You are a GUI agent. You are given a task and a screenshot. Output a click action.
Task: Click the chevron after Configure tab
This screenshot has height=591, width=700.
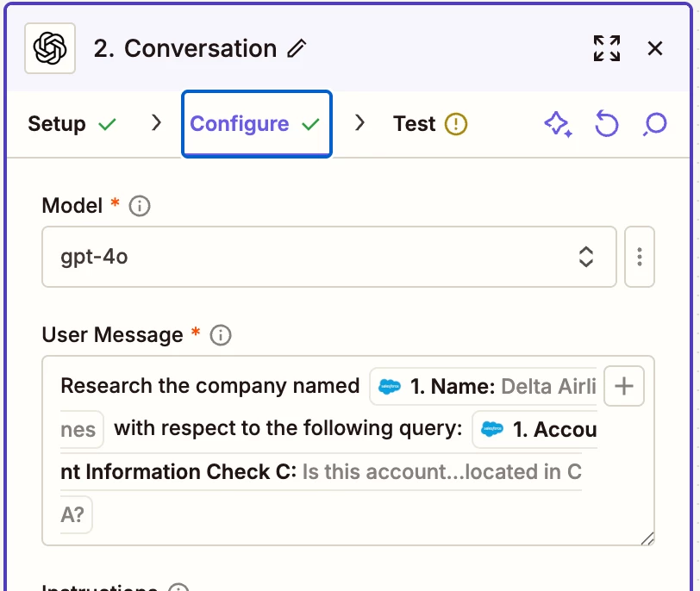360,123
